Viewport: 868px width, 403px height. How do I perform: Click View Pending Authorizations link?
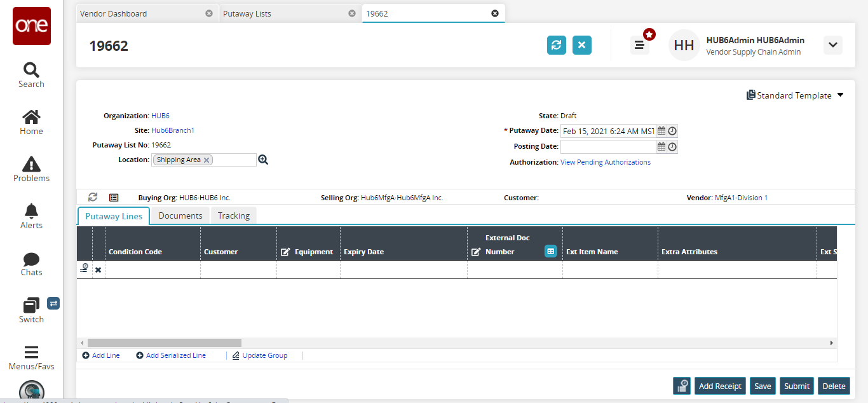pos(606,162)
